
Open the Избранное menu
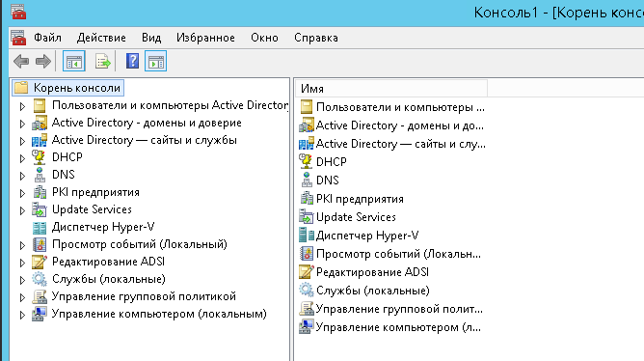pyautogui.click(x=205, y=38)
